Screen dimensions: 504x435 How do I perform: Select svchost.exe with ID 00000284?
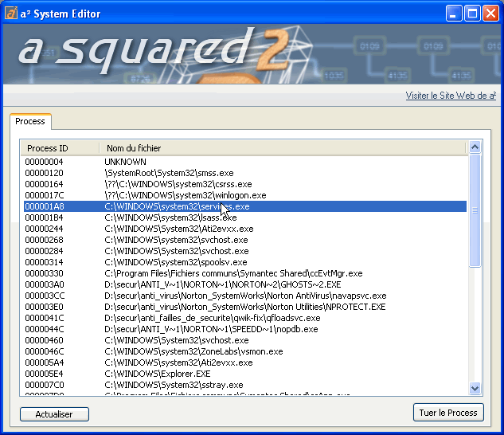245,251
